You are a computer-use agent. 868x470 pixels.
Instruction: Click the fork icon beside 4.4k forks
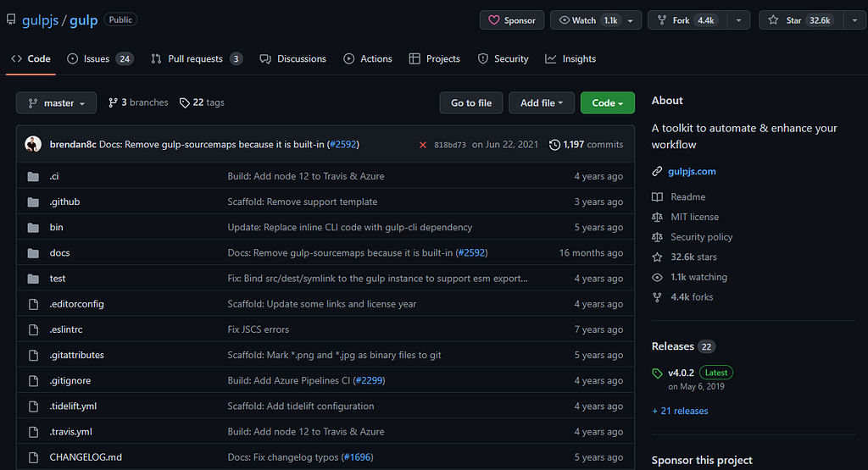point(657,297)
